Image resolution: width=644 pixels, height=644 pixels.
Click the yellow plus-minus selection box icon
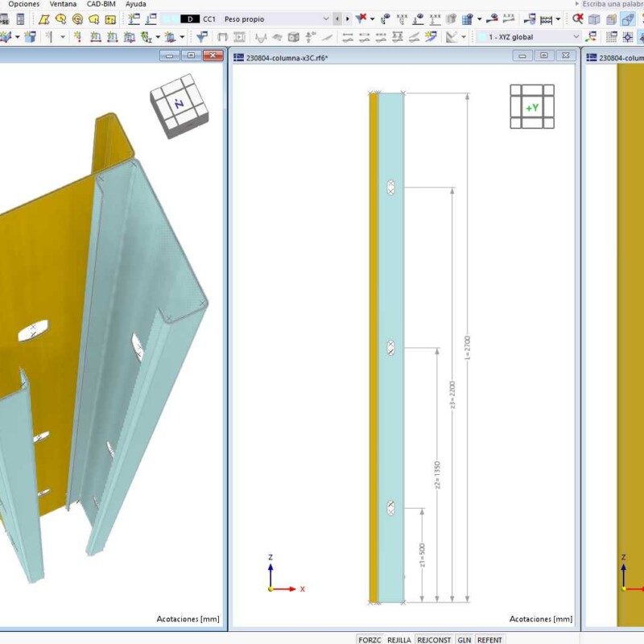click(110, 19)
